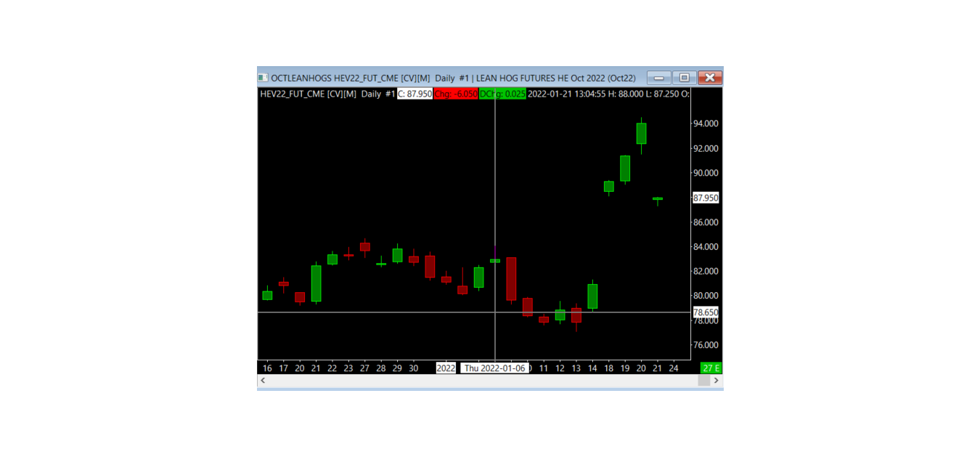Click the '2022' year marker on time axis
Viewport: 980px width, 457px height.
pos(446,368)
